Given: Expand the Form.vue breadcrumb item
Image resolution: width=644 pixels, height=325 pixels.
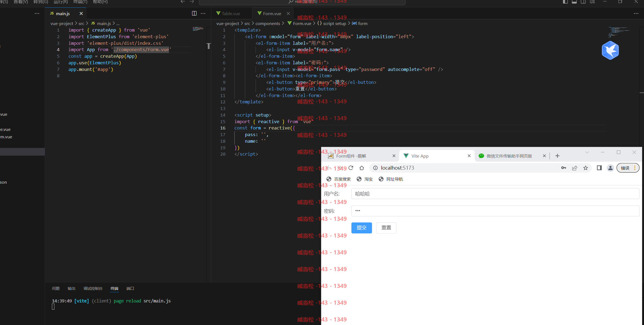Looking at the screenshot, I should coord(299,23).
